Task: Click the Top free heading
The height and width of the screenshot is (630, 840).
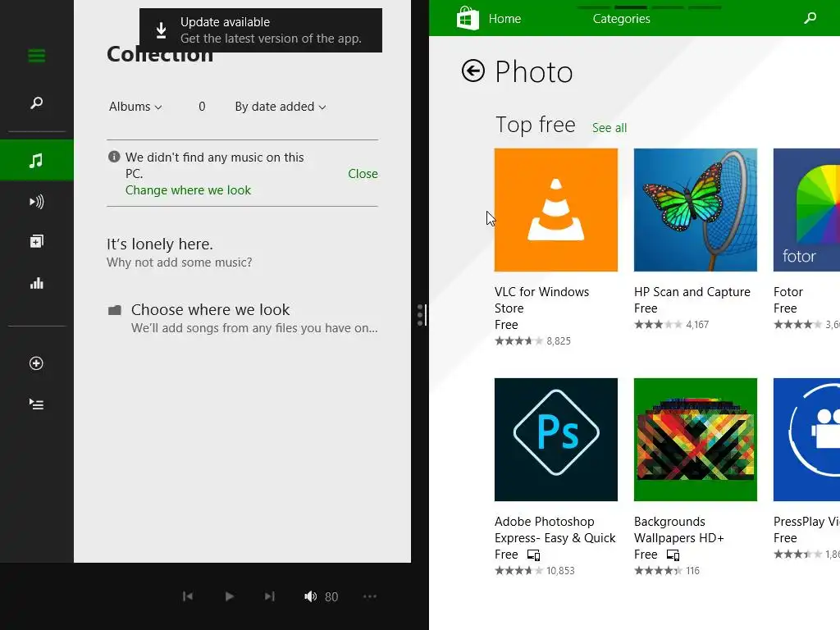Action: 535,125
